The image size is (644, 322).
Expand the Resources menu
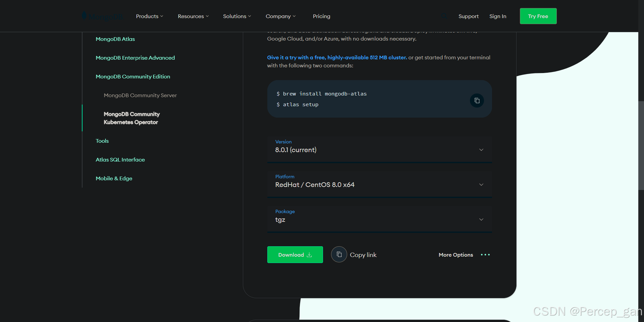coord(193,16)
